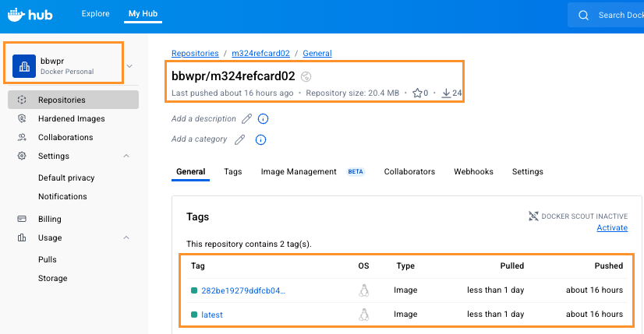Screen dimensions: 644x334
Task: Click 'This repository contains 2 tag(s).' text
Action: click(x=249, y=244)
